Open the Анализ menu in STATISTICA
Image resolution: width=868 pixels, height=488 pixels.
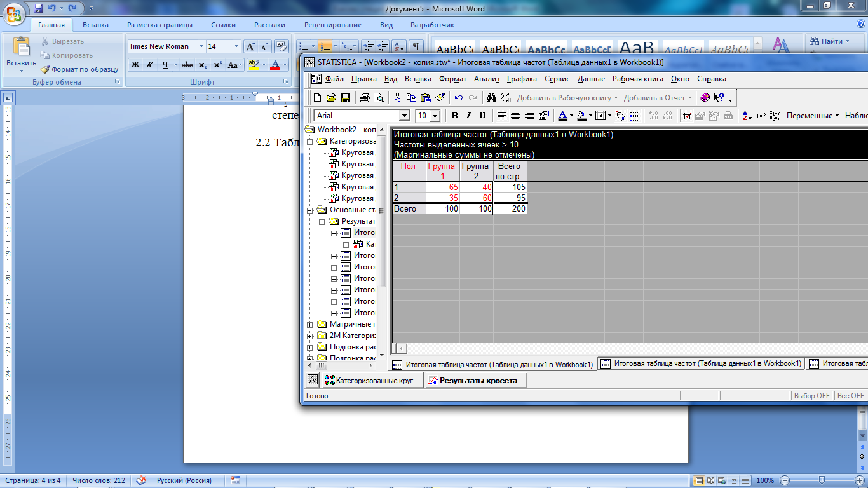(x=487, y=79)
